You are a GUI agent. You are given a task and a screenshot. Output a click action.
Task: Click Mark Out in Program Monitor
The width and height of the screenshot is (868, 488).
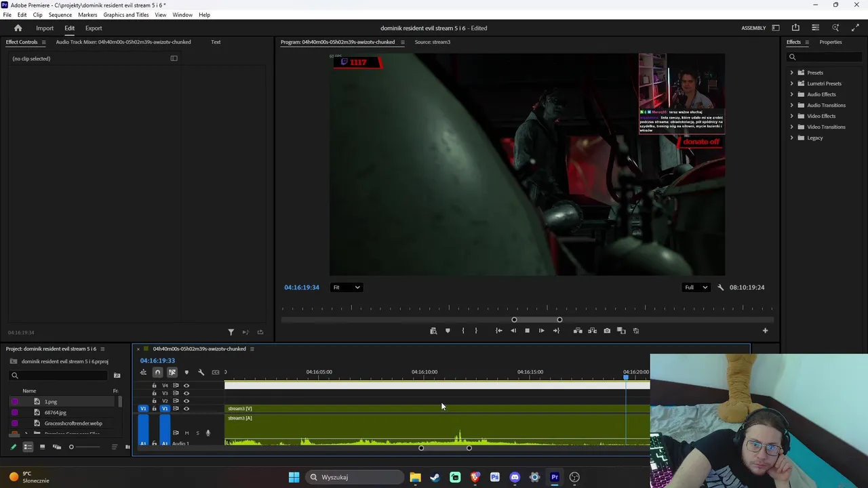[476, 331]
